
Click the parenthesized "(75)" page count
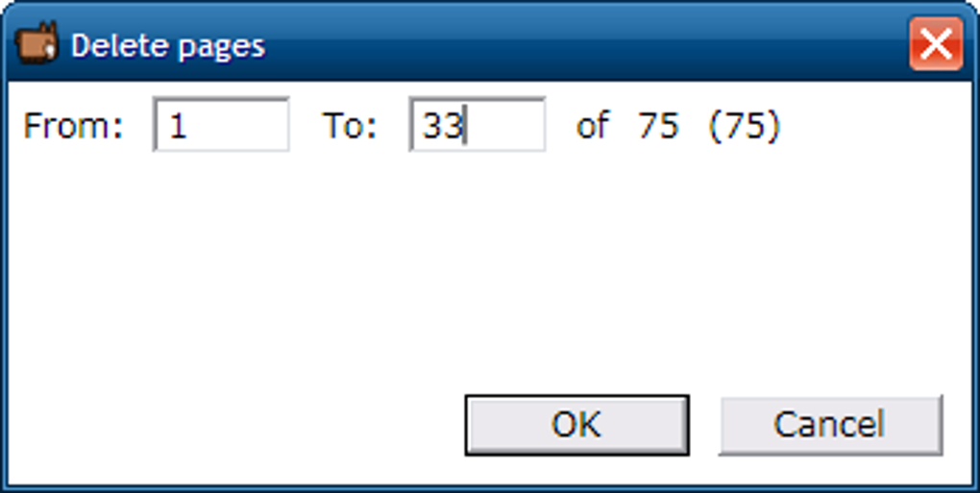[x=744, y=126]
